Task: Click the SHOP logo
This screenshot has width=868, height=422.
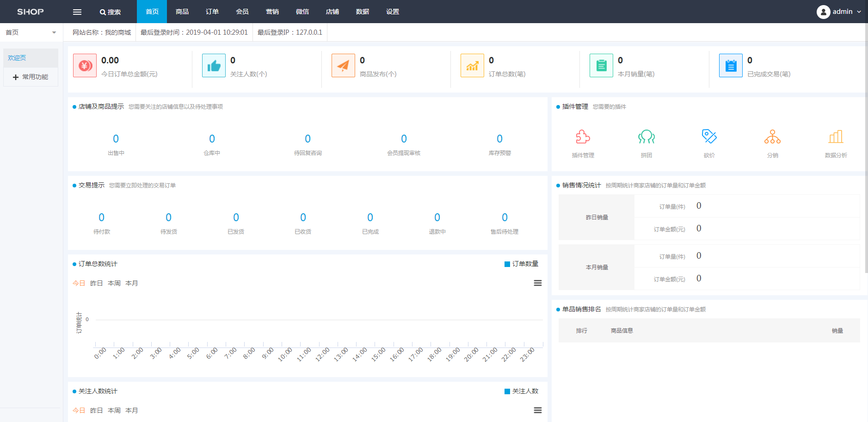Action: (x=31, y=12)
